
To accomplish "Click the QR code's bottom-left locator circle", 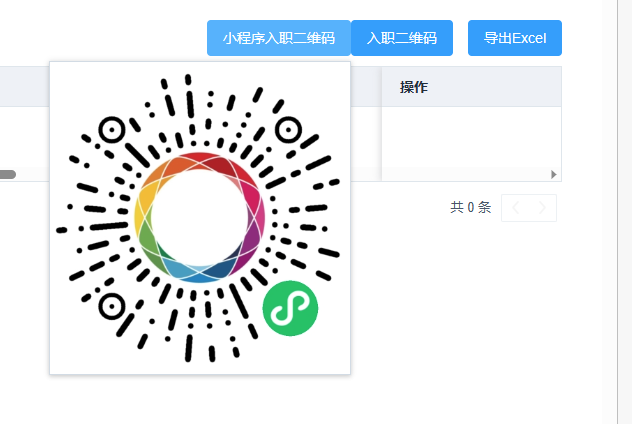I will tap(112, 306).
